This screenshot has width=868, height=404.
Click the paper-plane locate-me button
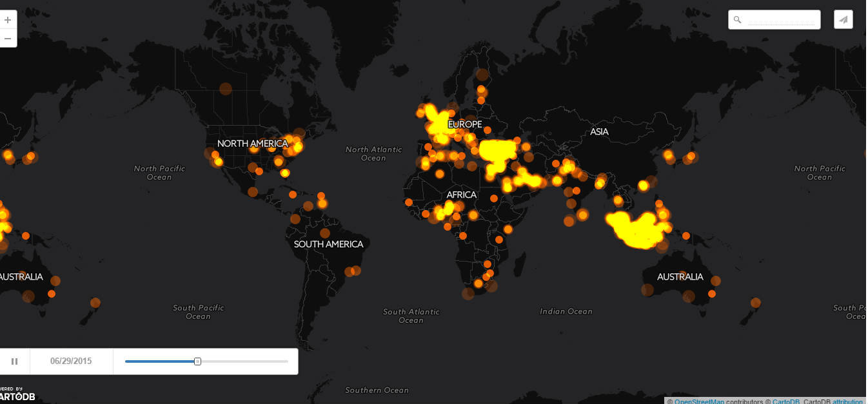coord(843,19)
